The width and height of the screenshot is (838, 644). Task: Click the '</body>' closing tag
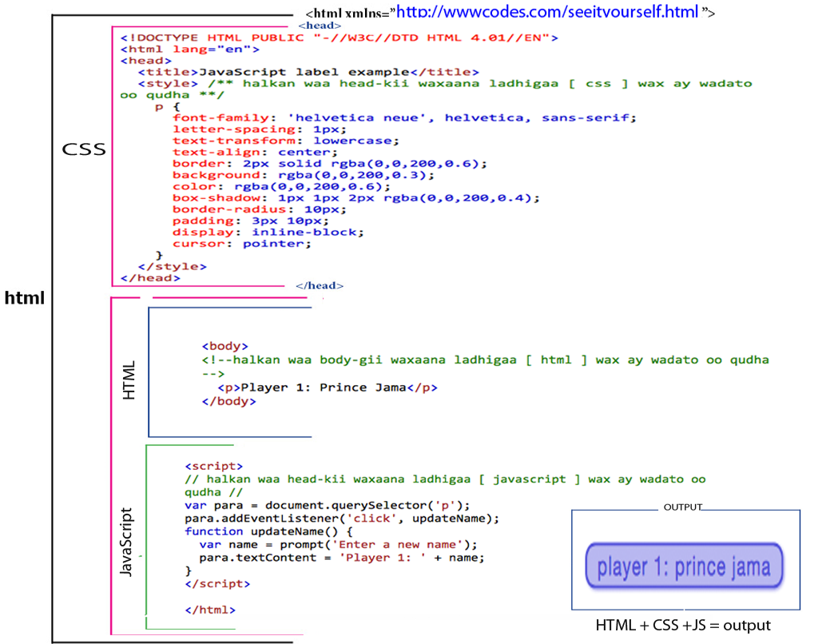pos(228,401)
